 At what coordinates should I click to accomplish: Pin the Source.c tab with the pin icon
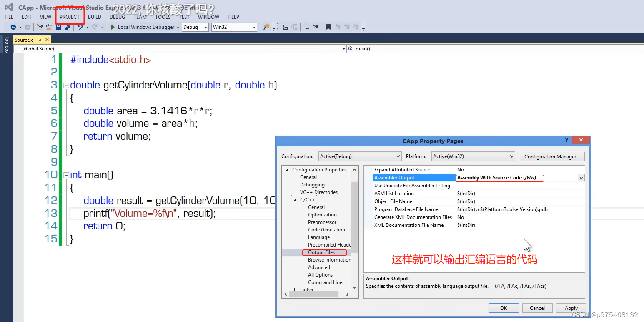[x=39, y=40]
